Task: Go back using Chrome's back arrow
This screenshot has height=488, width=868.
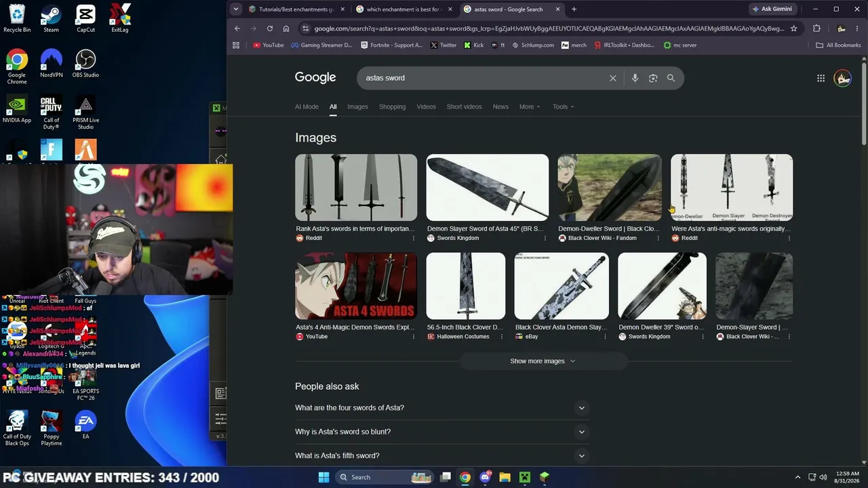Action: click(237, 28)
